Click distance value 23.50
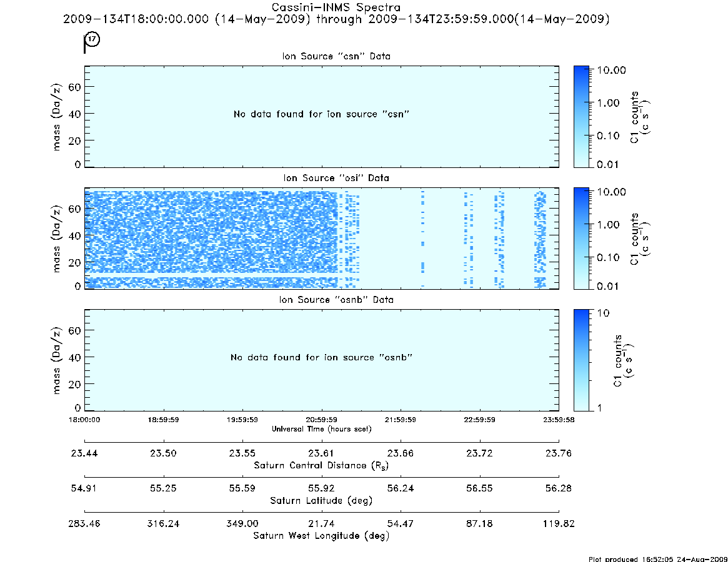The height and width of the screenshot is (562, 728). click(x=164, y=453)
